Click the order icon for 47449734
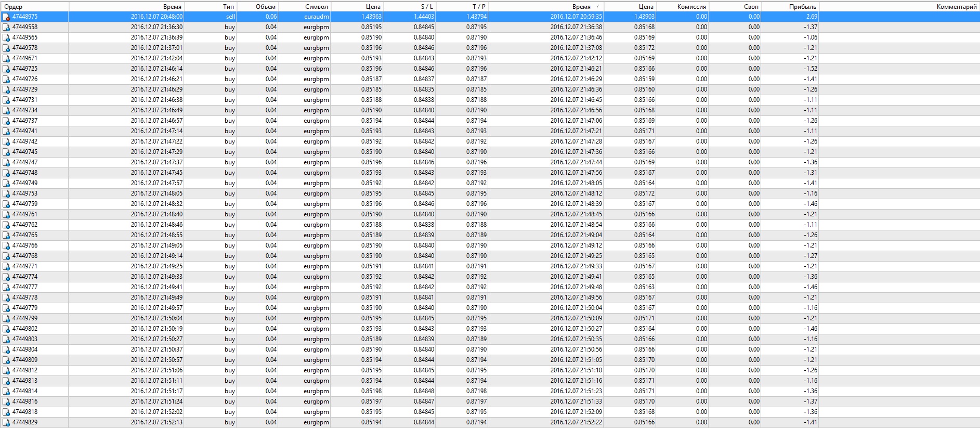The image size is (980, 428). click(x=6, y=110)
